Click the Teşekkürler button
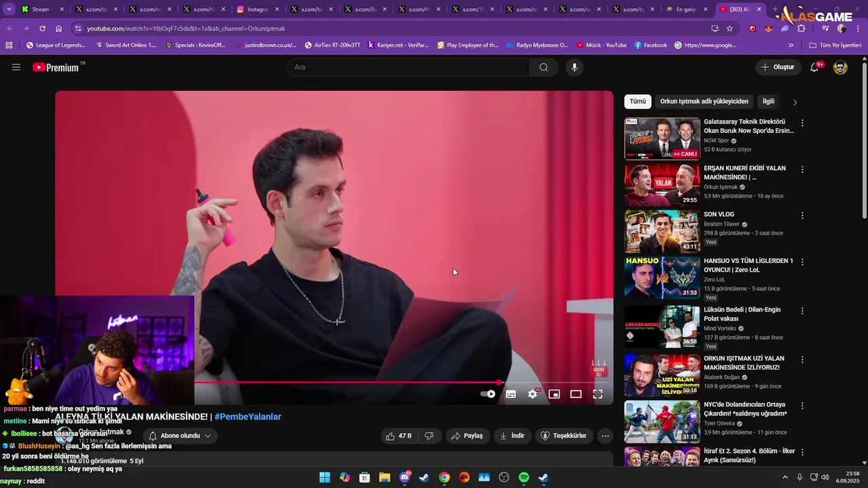The image size is (868, 488). 564,436
